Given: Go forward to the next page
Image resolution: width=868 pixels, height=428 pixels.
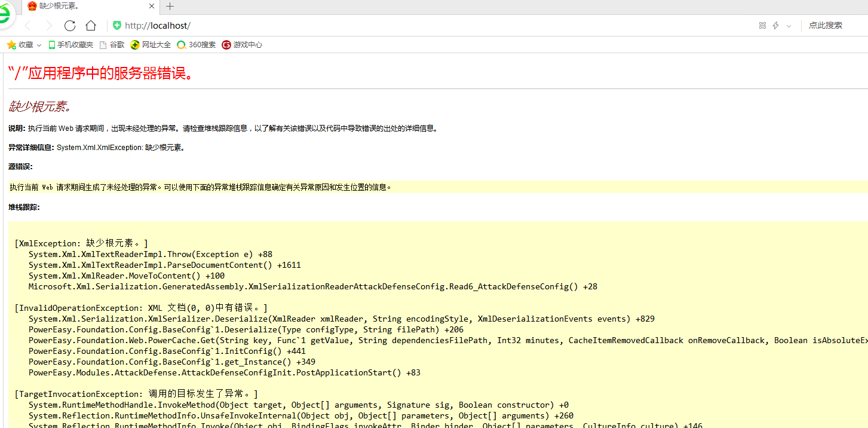Looking at the screenshot, I should pyautogui.click(x=49, y=26).
